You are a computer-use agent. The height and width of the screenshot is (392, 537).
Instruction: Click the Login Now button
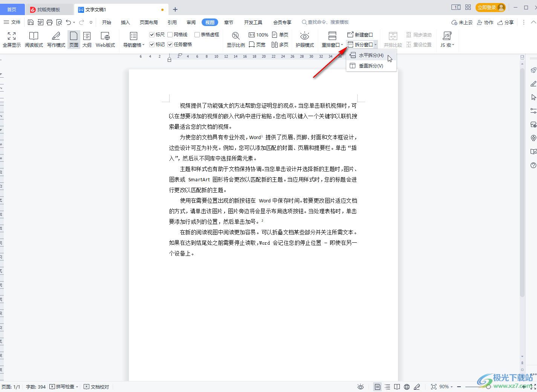[x=490, y=7]
